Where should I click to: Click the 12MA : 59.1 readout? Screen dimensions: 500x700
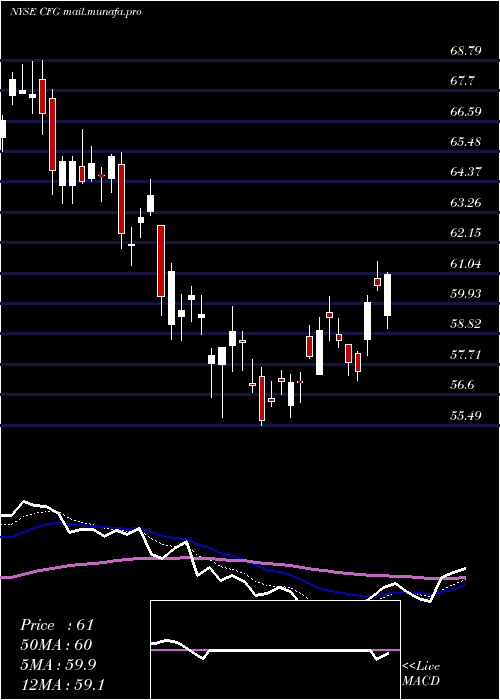[x=62, y=685]
